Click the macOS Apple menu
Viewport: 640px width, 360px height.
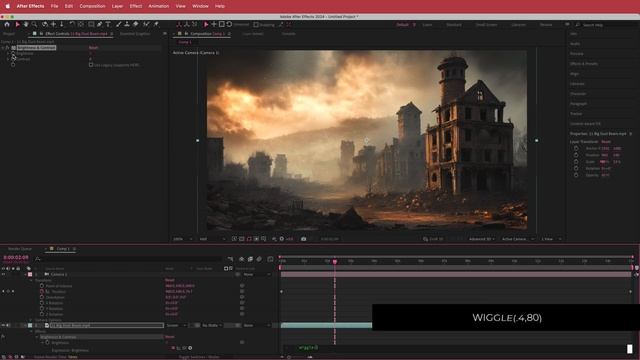tap(7, 6)
